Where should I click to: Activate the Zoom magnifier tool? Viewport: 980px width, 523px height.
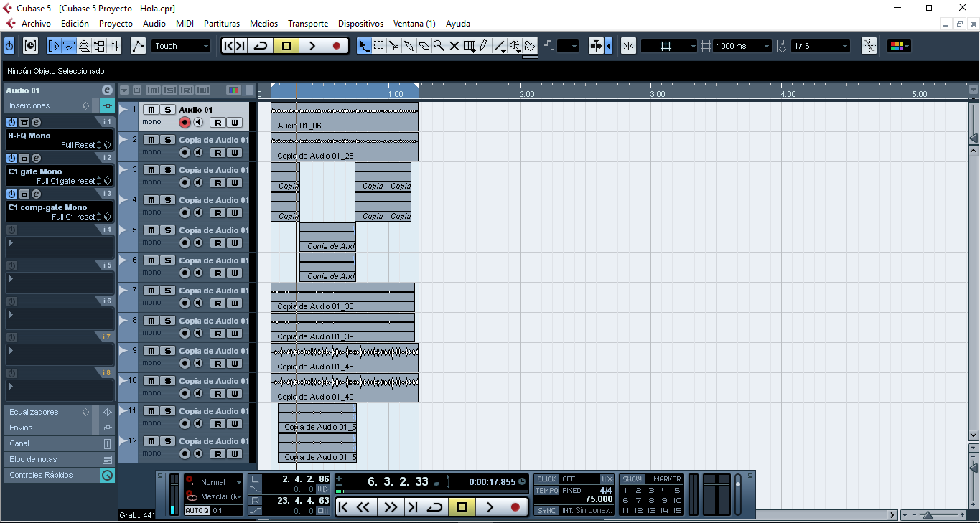pyautogui.click(x=439, y=46)
